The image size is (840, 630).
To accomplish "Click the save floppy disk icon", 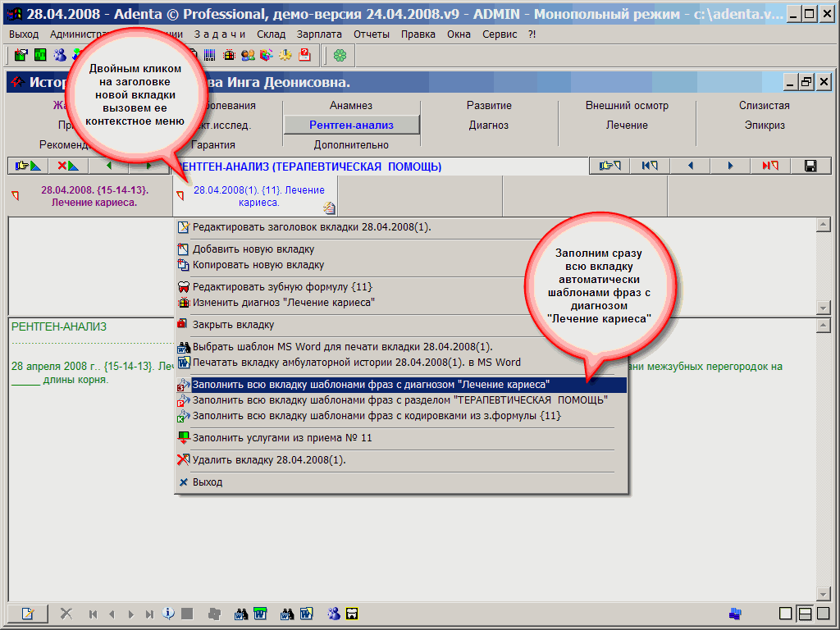I will (x=810, y=166).
